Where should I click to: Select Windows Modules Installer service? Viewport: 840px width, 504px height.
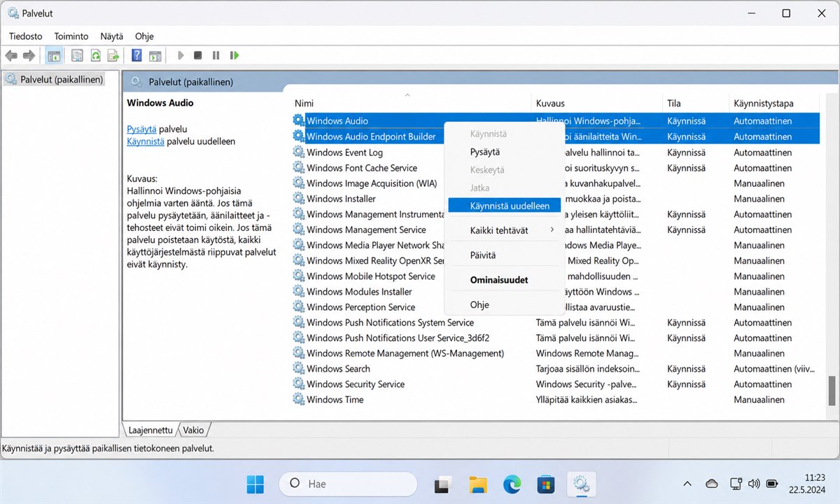point(556,292)
